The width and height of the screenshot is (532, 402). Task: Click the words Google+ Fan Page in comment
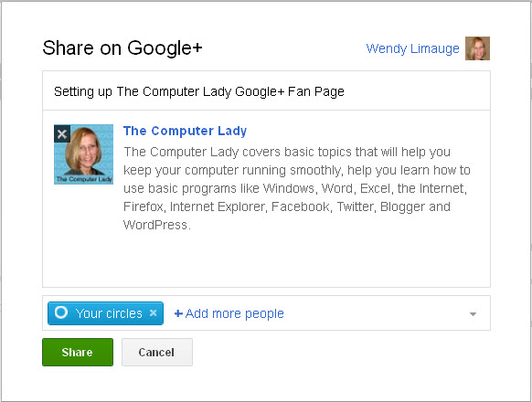(x=290, y=91)
